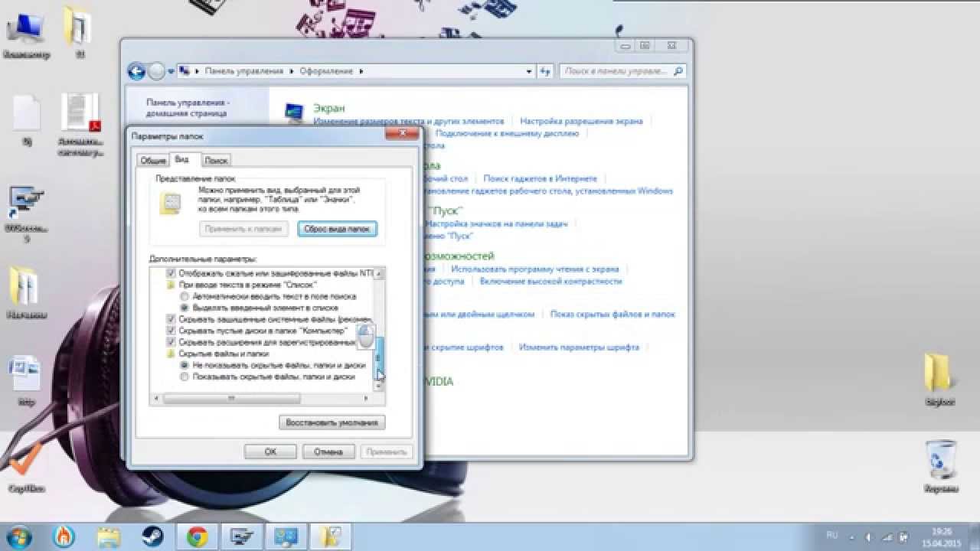
Task: Click the RU language indicator
Action: click(831, 536)
